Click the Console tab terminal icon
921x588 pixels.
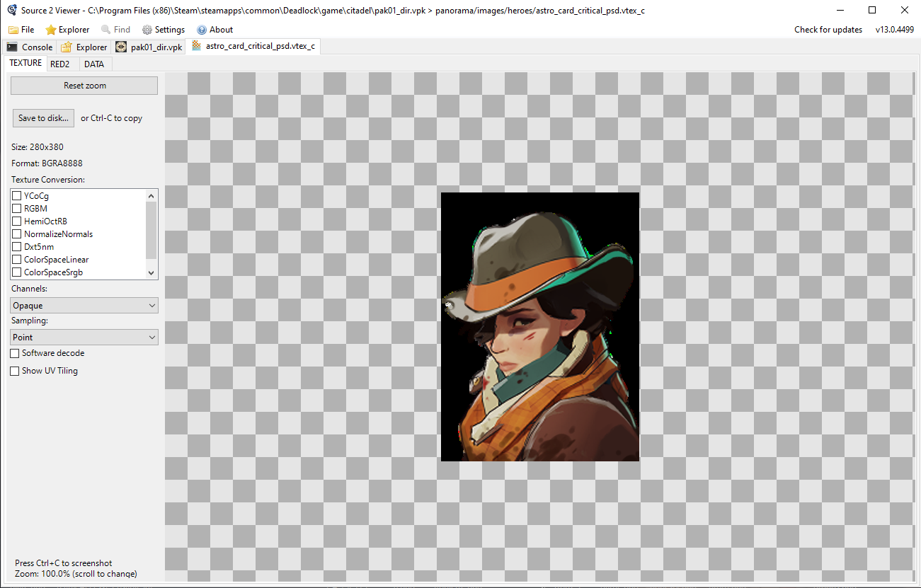coord(12,47)
